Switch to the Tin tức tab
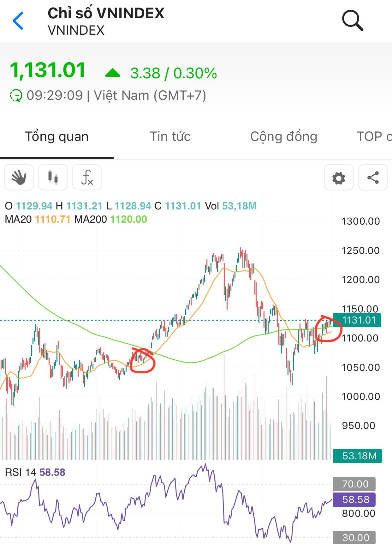This screenshot has width=392, height=544. click(170, 136)
